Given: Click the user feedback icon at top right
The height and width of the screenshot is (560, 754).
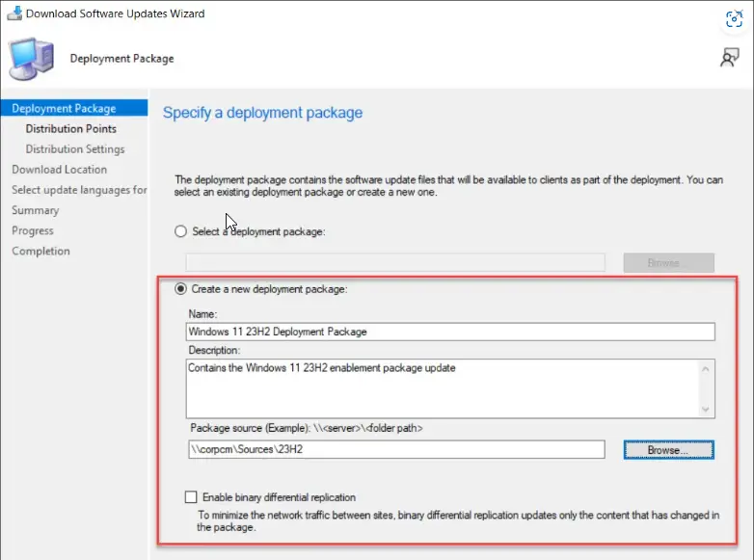Looking at the screenshot, I should tap(730, 58).
